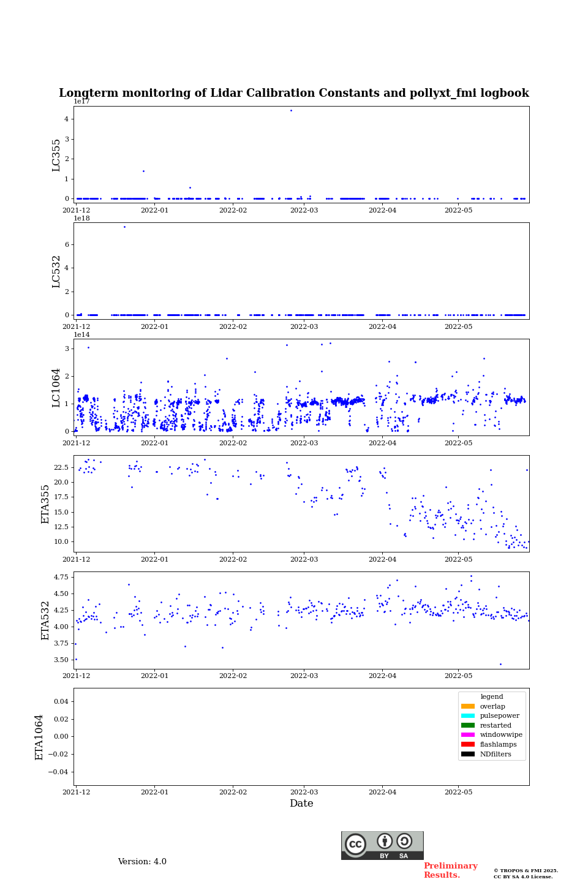
Task: Click the ETA532 y-axis label
Action: click(x=45, y=620)
